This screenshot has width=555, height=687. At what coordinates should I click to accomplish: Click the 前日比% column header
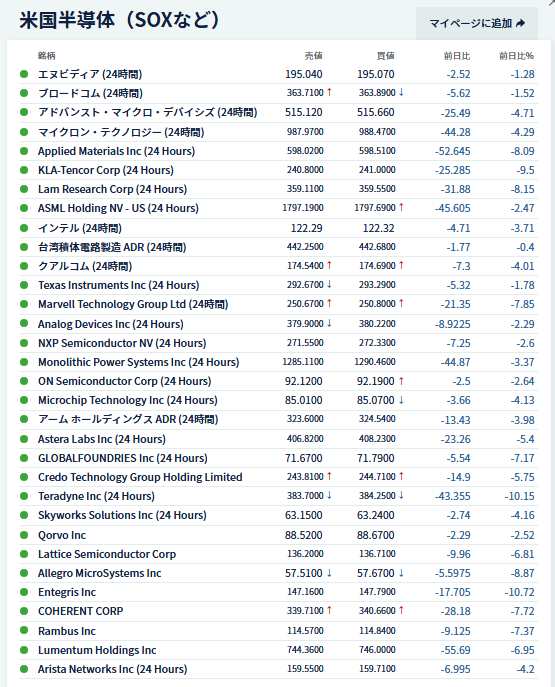pos(516,56)
